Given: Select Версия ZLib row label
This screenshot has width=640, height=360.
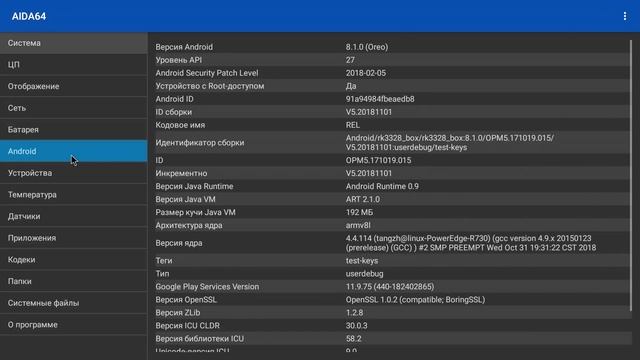Looking at the screenshot, I should pos(178,313).
